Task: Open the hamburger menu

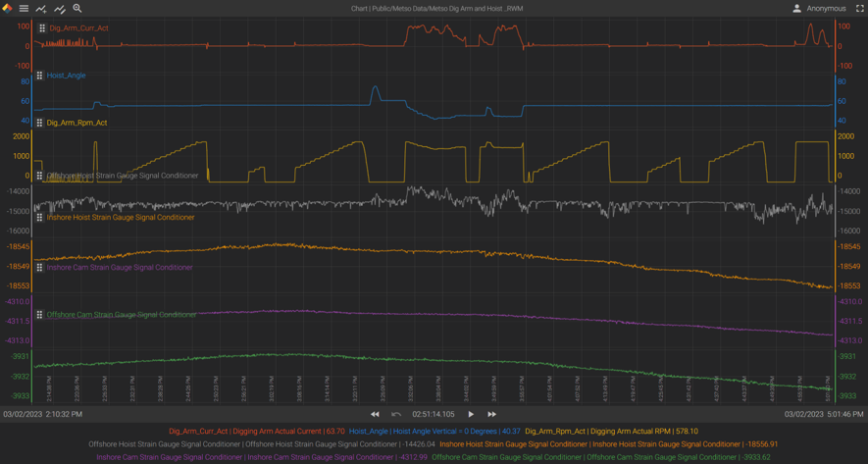Action: 25,9
